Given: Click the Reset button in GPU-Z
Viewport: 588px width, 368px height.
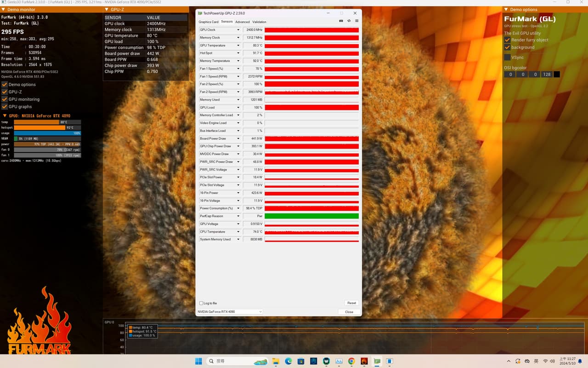Looking at the screenshot, I should 351,303.
